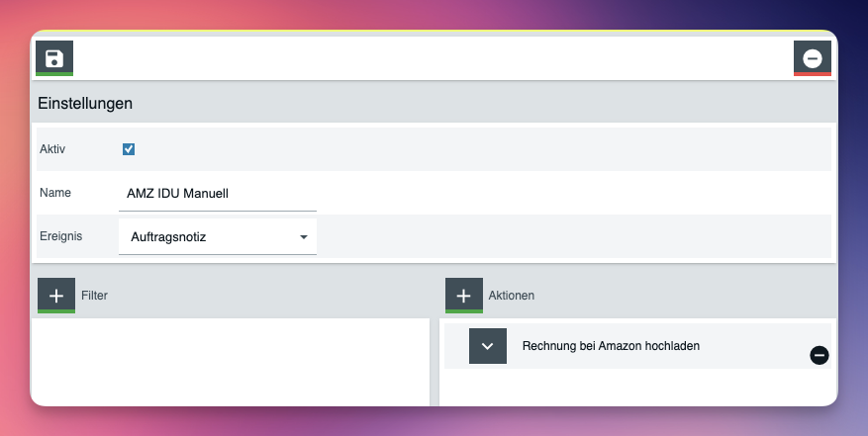
Task: Add a new action with plus icon
Action: 464,295
